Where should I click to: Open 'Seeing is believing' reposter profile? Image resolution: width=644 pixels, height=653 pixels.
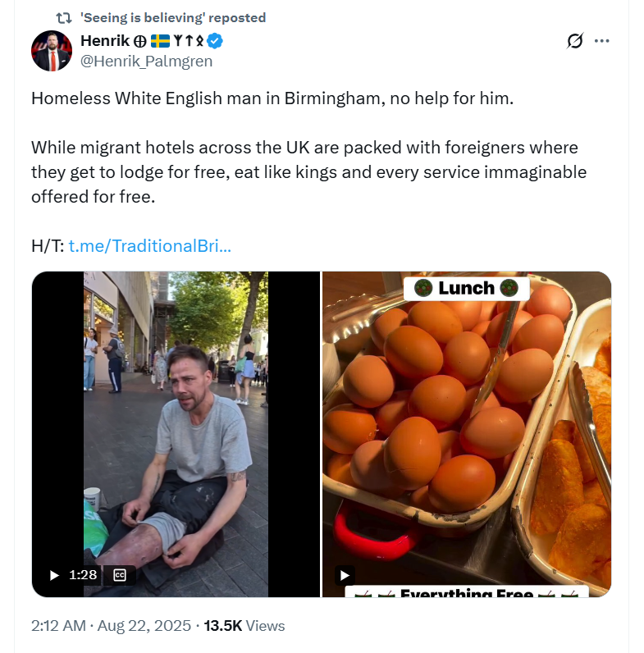point(173,17)
